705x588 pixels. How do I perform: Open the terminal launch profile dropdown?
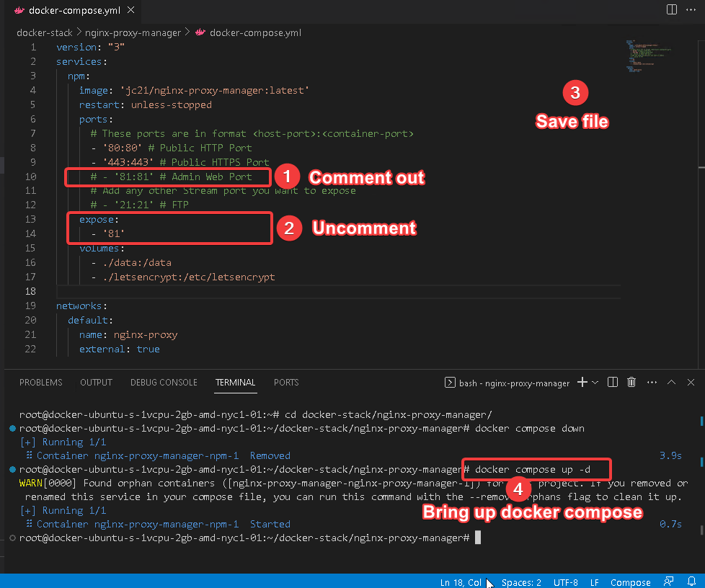point(595,383)
